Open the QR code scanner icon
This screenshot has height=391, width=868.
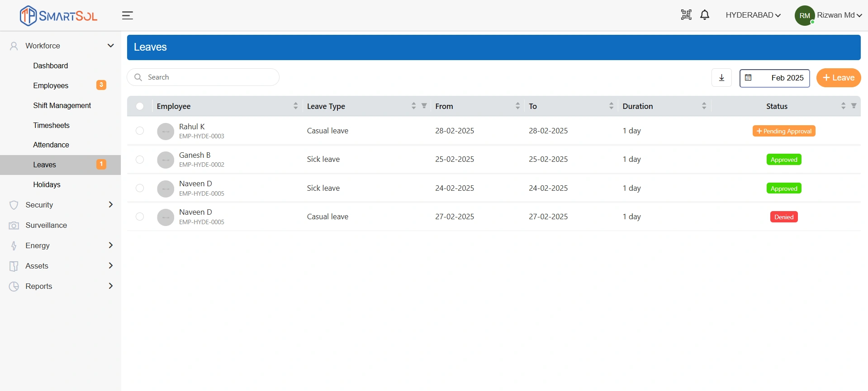click(x=686, y=15)
